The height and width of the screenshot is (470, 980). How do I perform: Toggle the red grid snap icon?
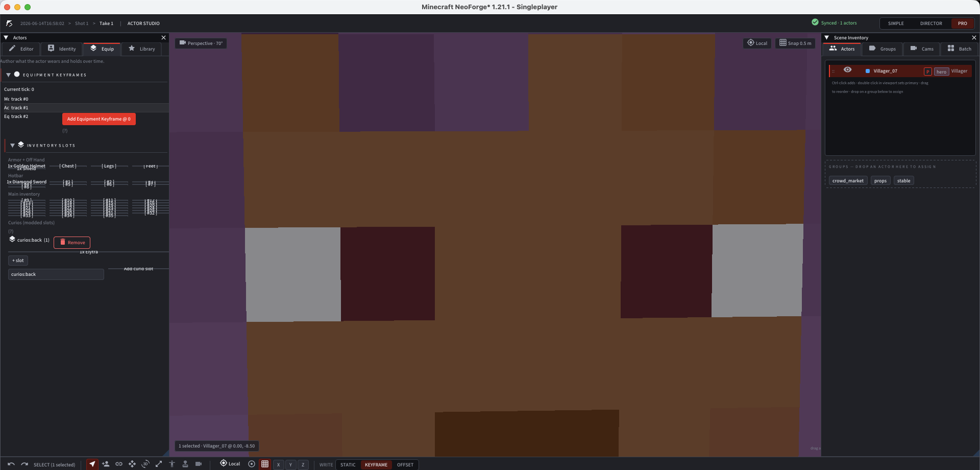click(265, 464)
